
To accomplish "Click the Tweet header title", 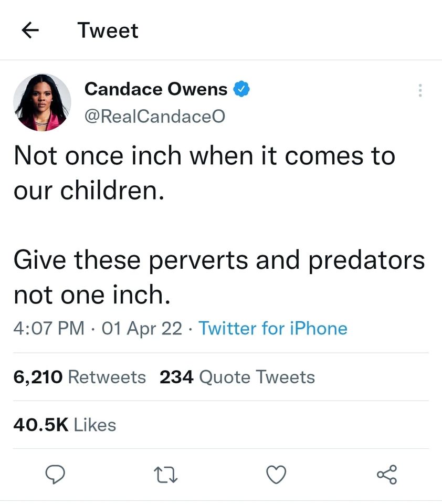I will click(x=108, y=30).
